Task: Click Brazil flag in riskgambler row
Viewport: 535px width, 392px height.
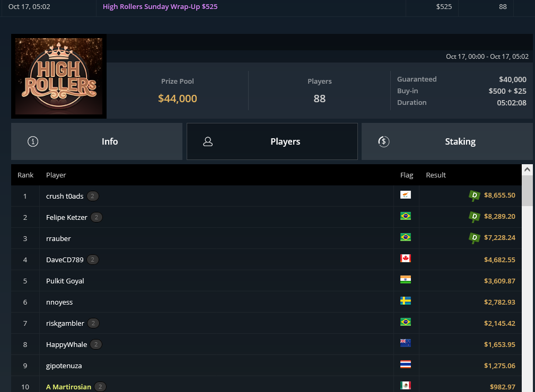Action: coord(405,322)
